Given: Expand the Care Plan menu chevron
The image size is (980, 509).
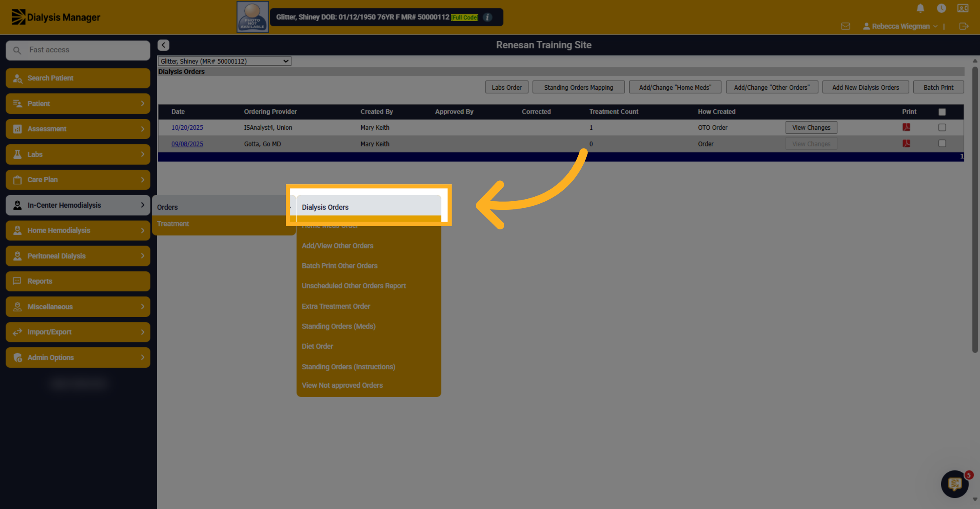Looking at the screenshot, I should [x=143, y=180].
